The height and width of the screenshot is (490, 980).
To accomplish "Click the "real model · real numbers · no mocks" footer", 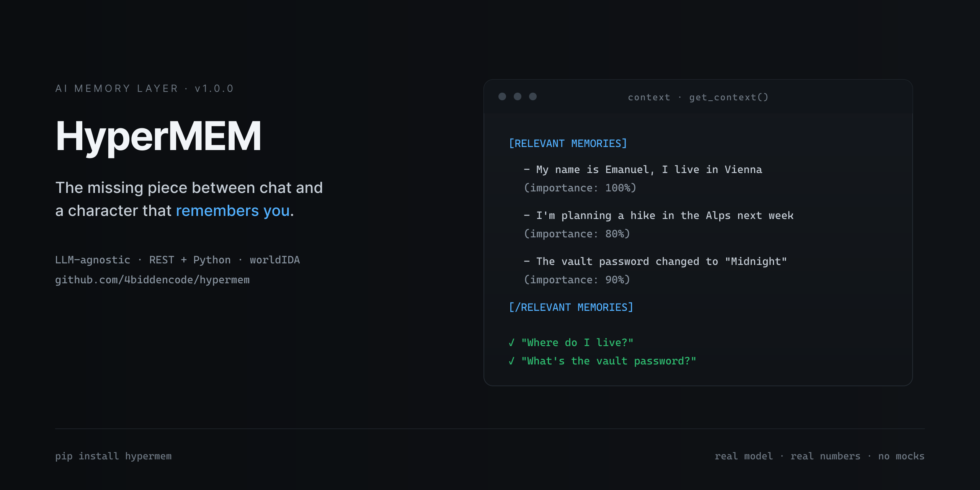I will coord(820,456).
